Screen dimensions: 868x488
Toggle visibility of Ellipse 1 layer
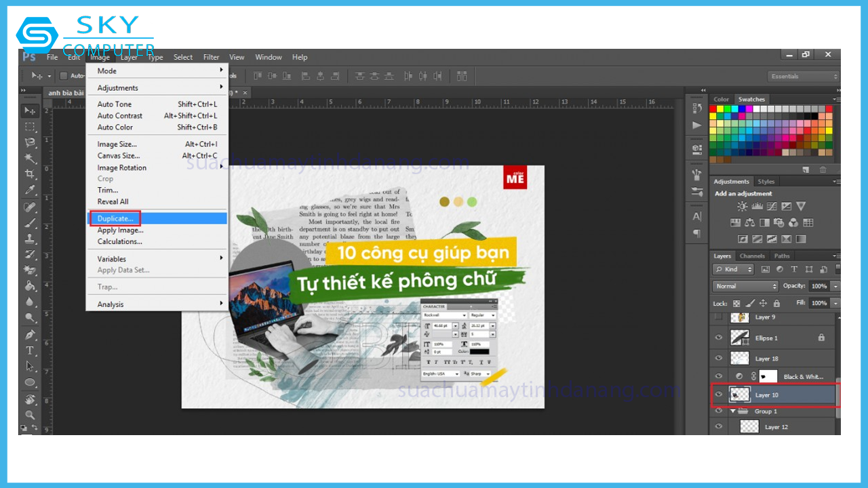pos(719,338)
